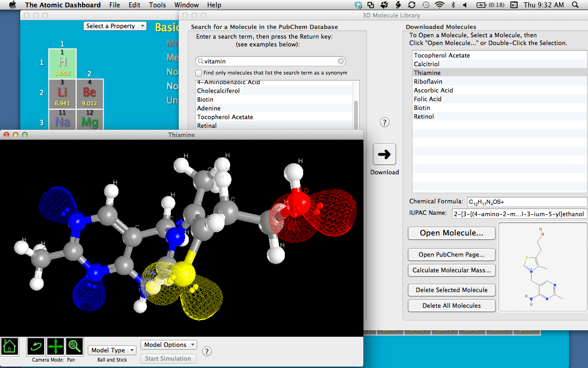Click the Thiamine 2D structure thumbnail
This screenshot has height=368, width=588.
(543, 267)
